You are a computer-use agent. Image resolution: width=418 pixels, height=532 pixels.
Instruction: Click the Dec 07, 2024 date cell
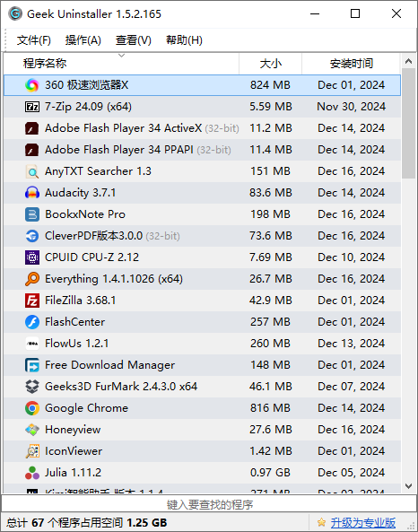(351, 387)
